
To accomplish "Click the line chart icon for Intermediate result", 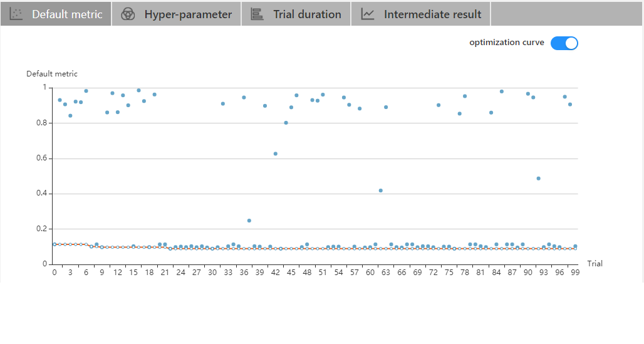I will [368, 14].
